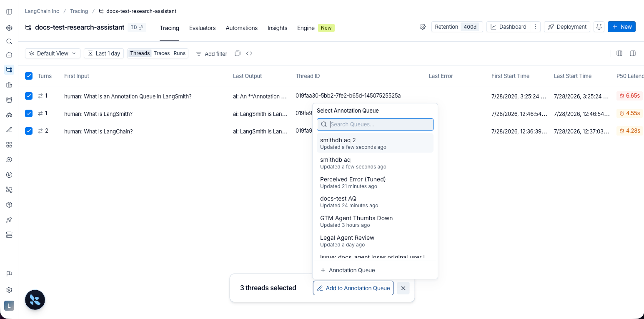Open the code brackets icon in filter bar
Viewport: 644px width, 319px height.
pyautogui.click(x=249, y=53)
